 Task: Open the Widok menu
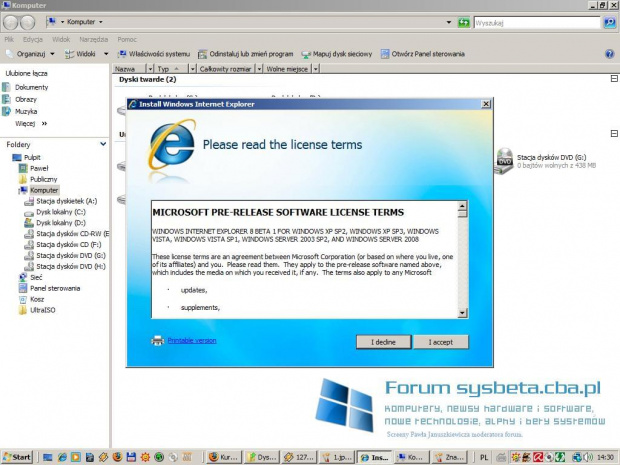coord(61,40)
